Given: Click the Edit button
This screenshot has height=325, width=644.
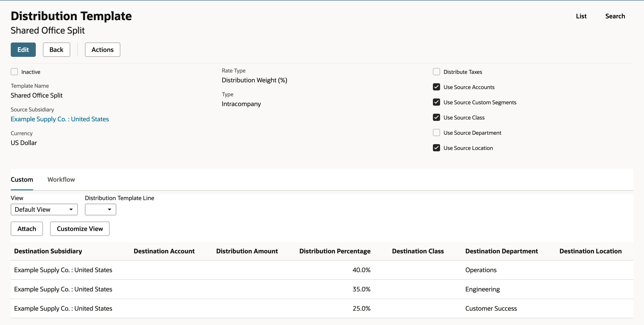Looking at the screenshot, I should [23, 49].
